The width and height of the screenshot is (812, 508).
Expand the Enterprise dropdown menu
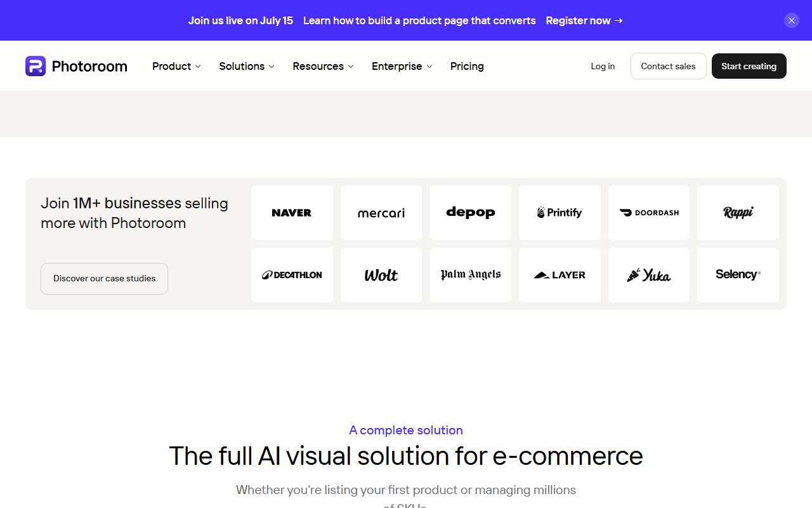click(402, 66)
